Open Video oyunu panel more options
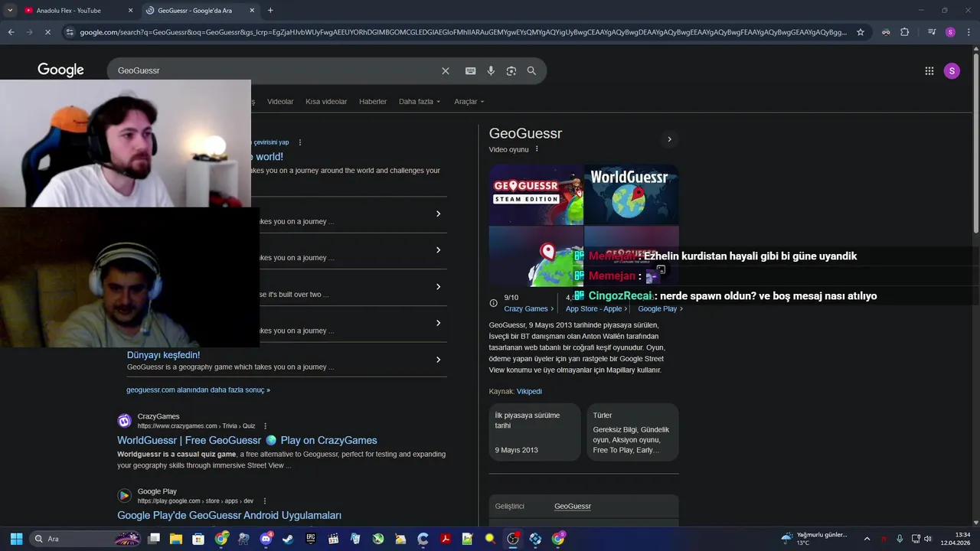The width and height of the screenshot is (980, 551). tap(537, 149)
